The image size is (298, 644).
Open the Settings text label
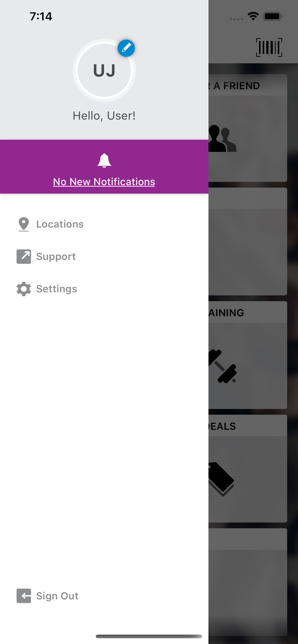[56, 289]
